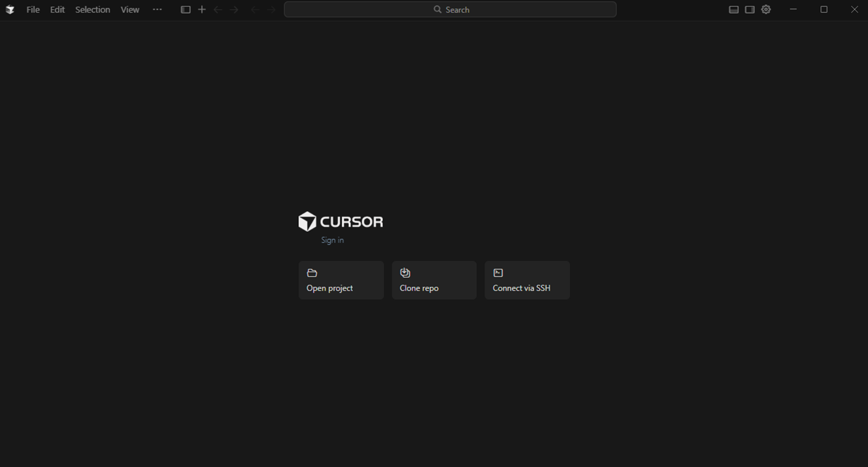Screen dimensions: 868x467
Task: Open the View menu
Action: (130, 9)
